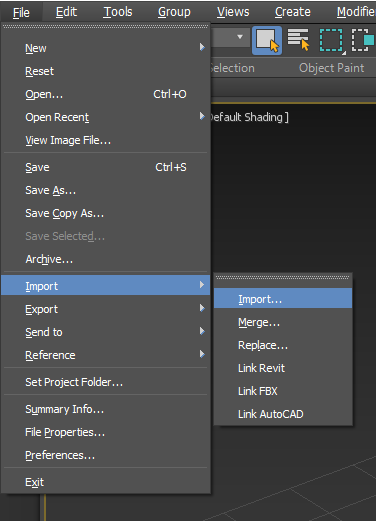Choose Exit from File menu

[x=106, y=482]
